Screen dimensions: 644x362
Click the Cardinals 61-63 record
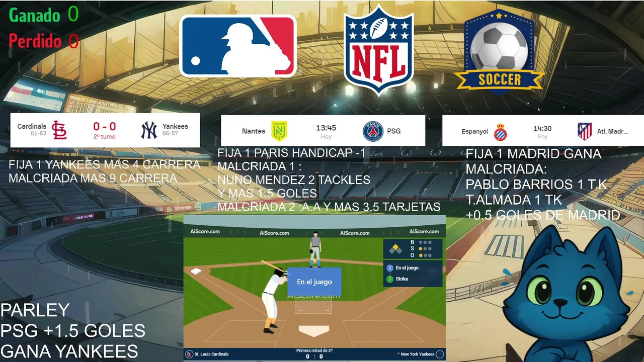point(38,134)
